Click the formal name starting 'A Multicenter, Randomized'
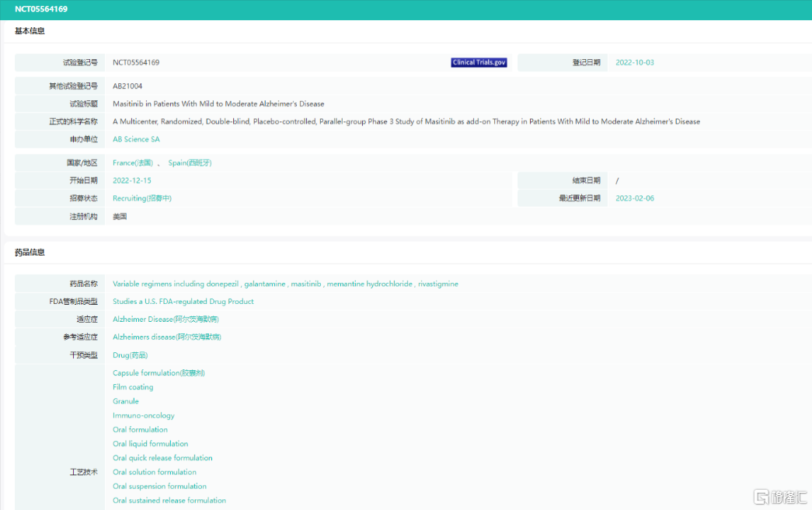Image resolution: width=812 pixels, height=510 pixels. pos(406,122)
